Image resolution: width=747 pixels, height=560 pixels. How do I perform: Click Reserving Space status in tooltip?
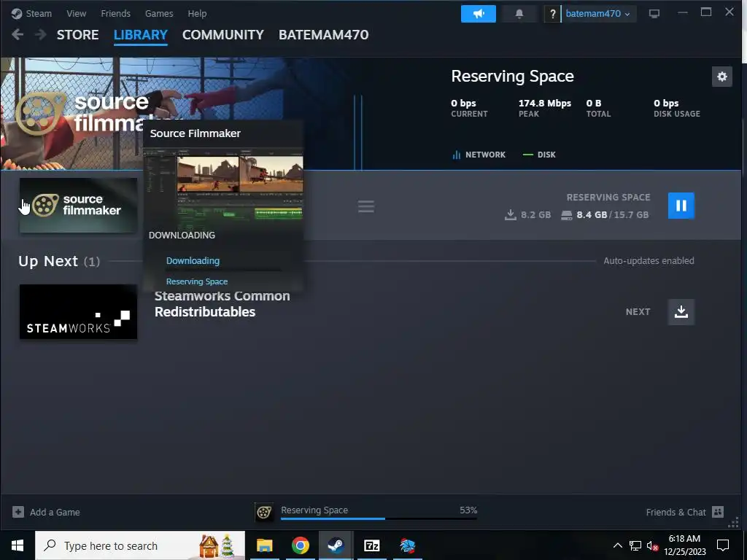pos(197,281)
